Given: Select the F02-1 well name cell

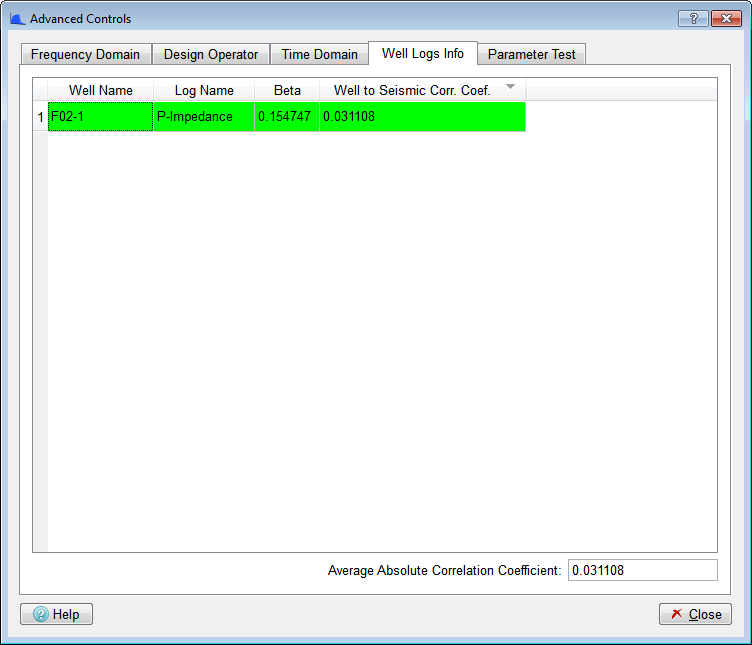Looking at the screenshot, I should click(100, 117).
